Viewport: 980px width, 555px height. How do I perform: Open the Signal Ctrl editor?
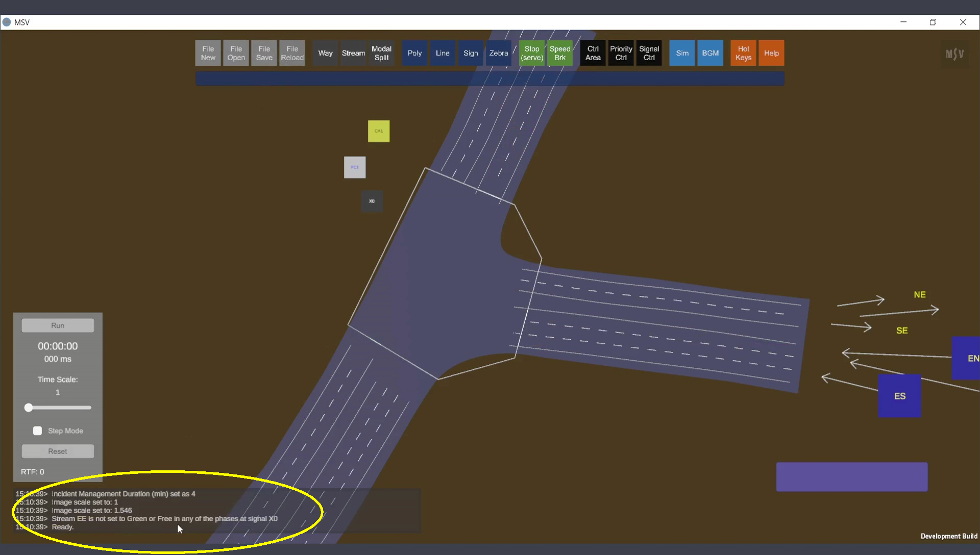(649, 53)
